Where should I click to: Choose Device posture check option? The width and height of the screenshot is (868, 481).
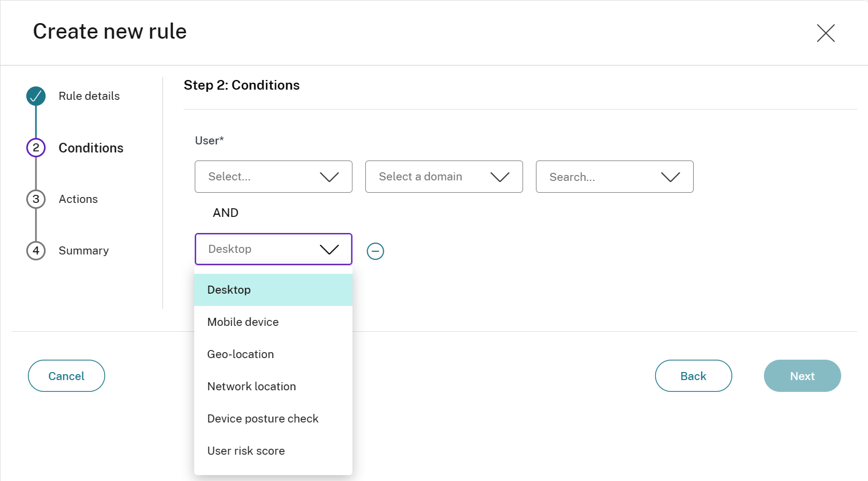[x=273, y=419]
